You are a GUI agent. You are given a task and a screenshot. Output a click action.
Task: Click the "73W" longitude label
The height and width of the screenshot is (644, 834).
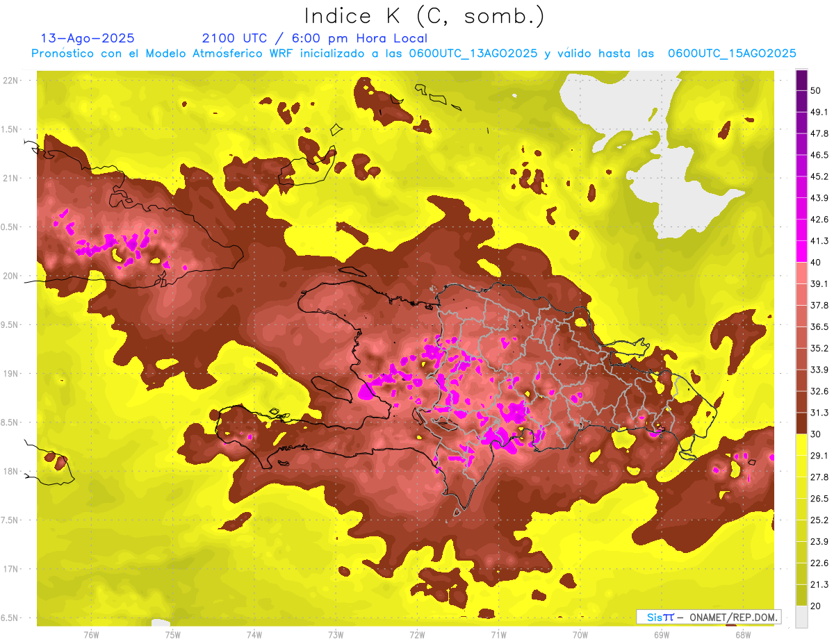(336, 635)
